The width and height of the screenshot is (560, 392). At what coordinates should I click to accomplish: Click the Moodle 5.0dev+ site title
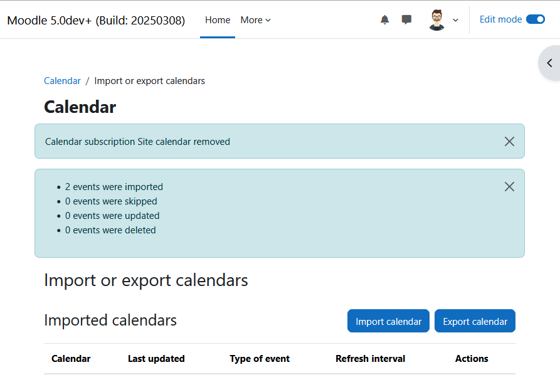click(96, 20)
